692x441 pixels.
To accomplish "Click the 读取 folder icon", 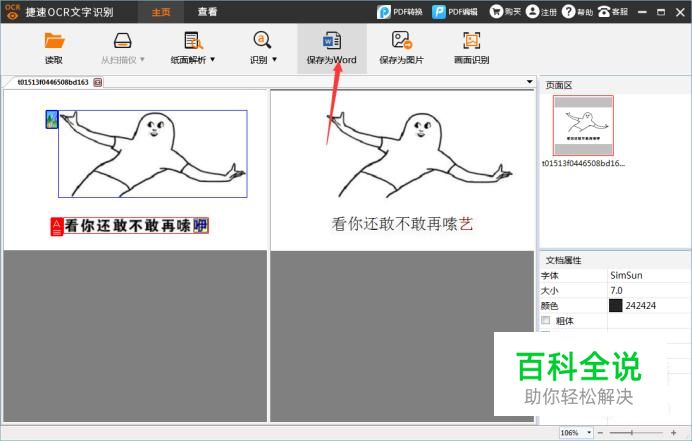I will [x=54, y=41].
